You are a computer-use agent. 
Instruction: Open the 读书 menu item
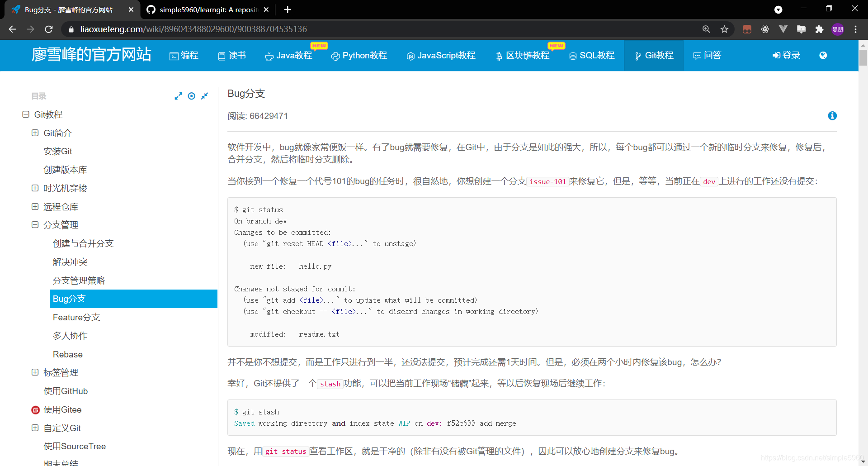coord(232,55)
